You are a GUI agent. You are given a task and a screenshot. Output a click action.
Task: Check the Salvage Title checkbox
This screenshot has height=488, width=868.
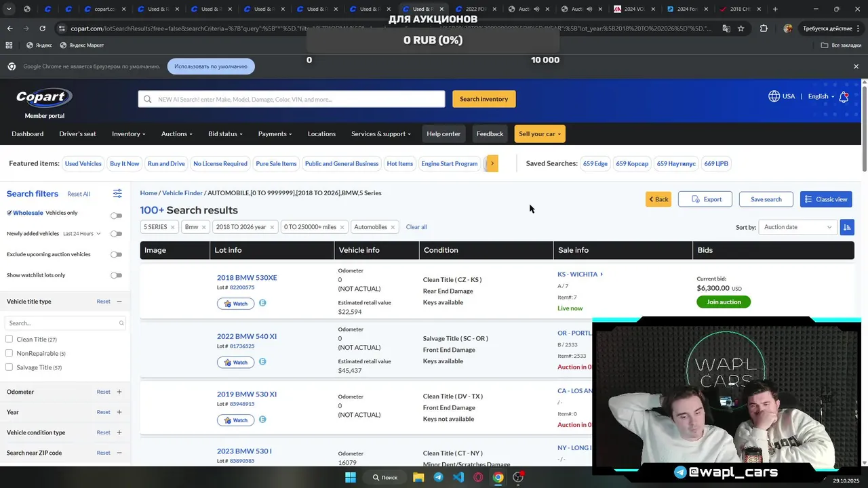pyautogui.click(x=9, y=367)
